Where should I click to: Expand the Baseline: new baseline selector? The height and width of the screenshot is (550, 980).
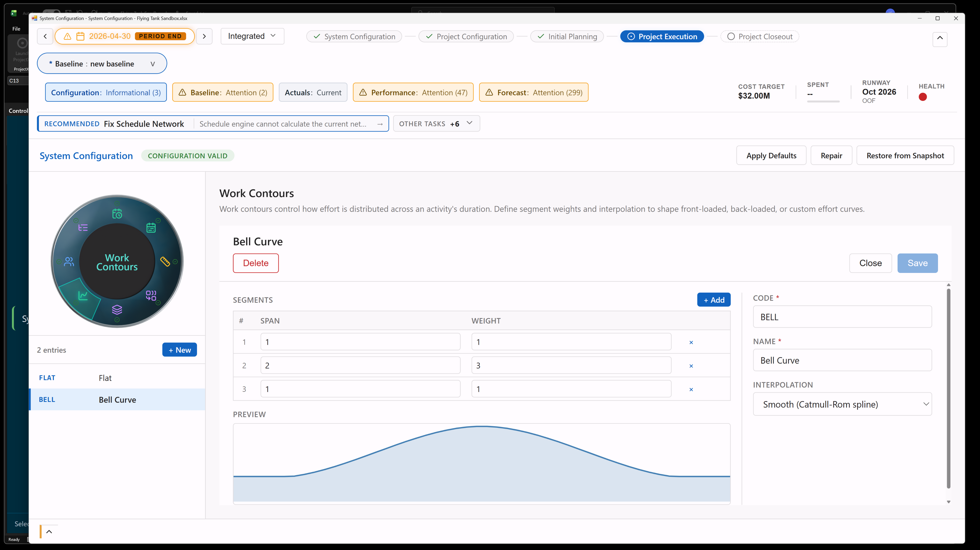(102, 64)
